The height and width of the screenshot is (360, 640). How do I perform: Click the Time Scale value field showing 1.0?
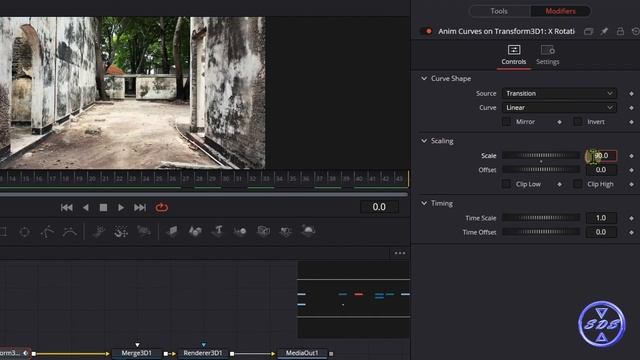601,218
